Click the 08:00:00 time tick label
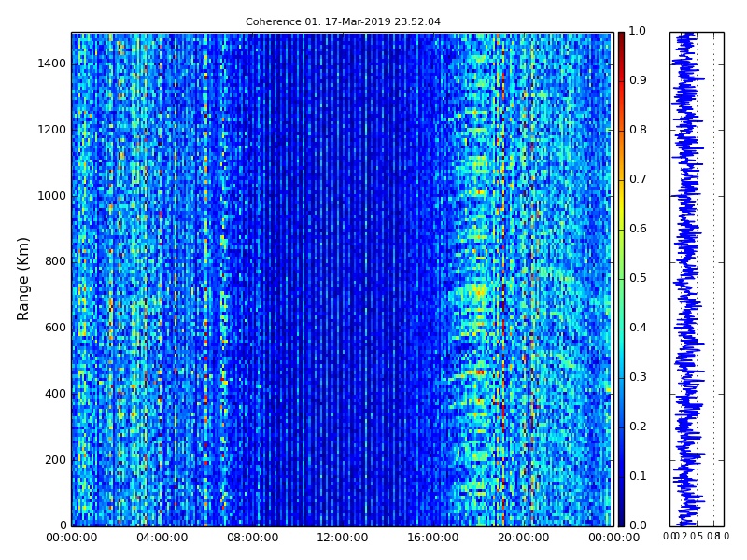The width and height of the screenshot is (747, 560). click(252, 538)
